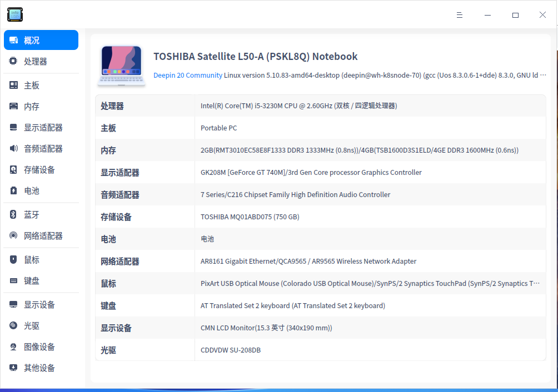Screen dimensions: 558x392
Task: Click the Device Manager app icon in title bar
Action: click(x=15, y=14)
